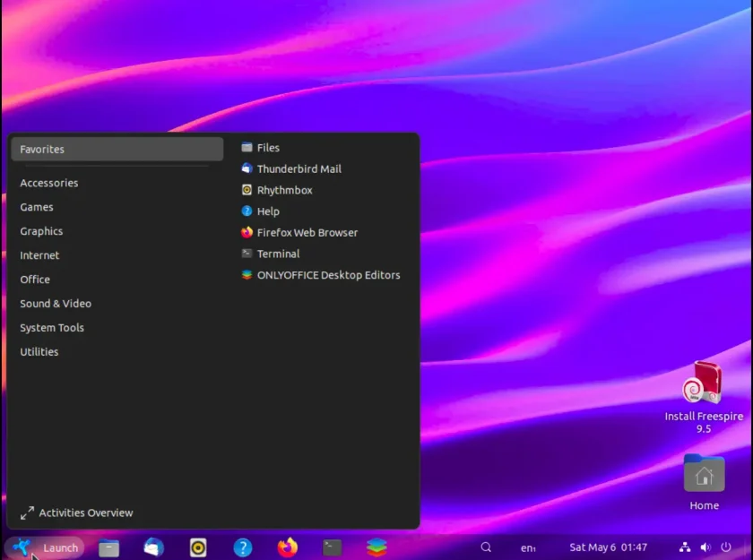The width and height of the screenshot is (753, 560).
Task: Select the Utilities category
Action: [117, 352]
